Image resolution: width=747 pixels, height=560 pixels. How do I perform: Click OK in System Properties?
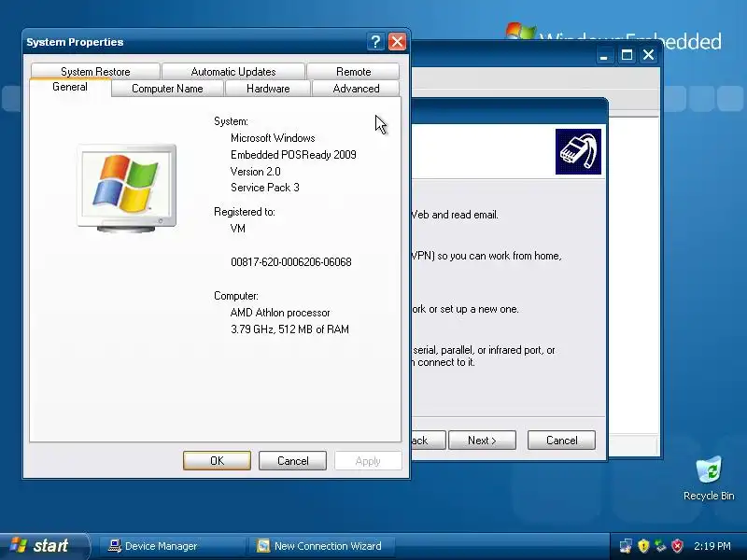217,460
